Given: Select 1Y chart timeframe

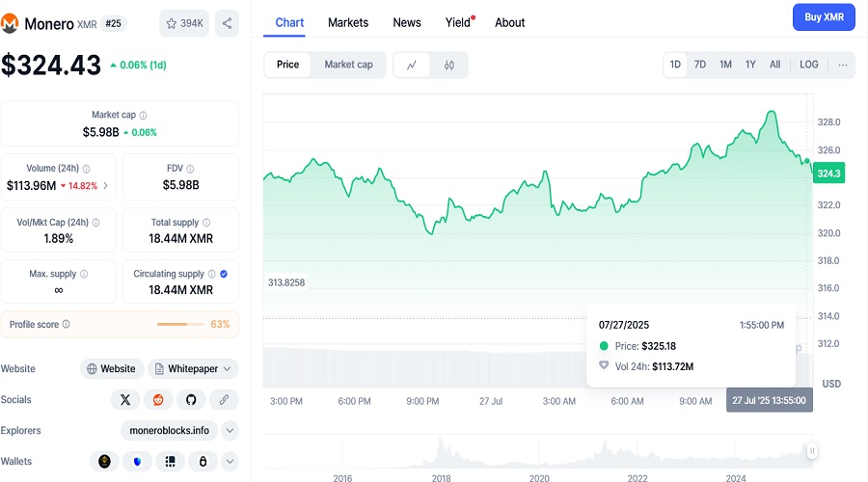Looking at the screenshot, I should tap(750, 65).
